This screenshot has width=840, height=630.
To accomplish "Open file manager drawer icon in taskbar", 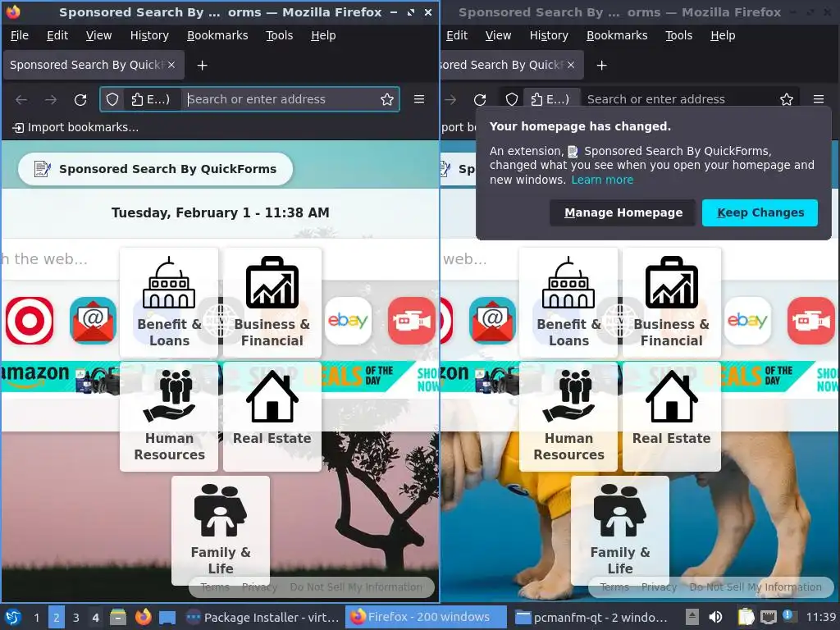I will [x=118, y=617].
